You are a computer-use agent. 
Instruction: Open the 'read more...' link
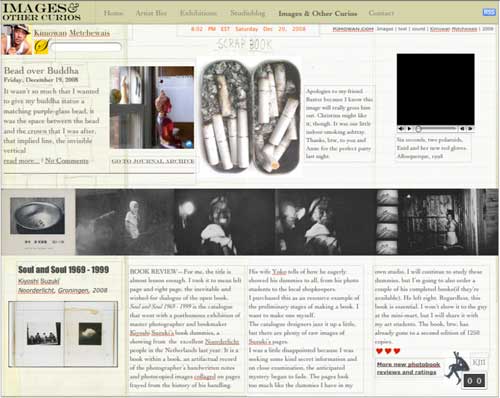coord(21,161)
